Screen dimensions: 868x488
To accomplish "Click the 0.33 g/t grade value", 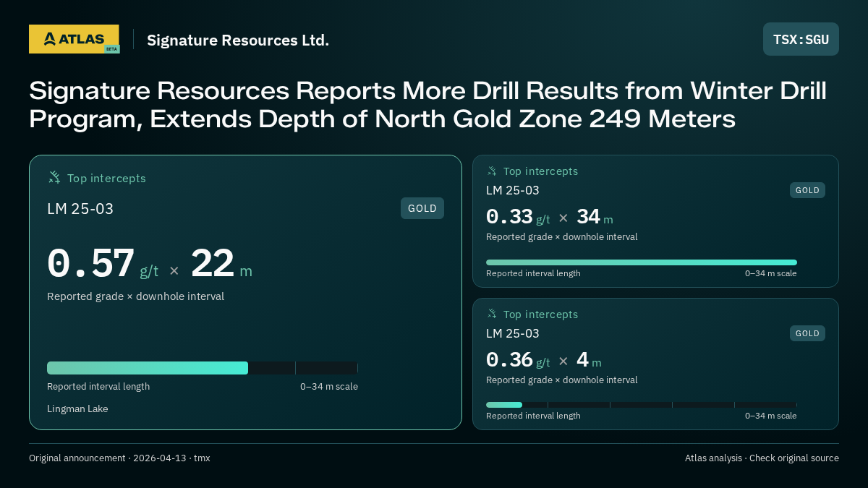I will tap(518, 217).
